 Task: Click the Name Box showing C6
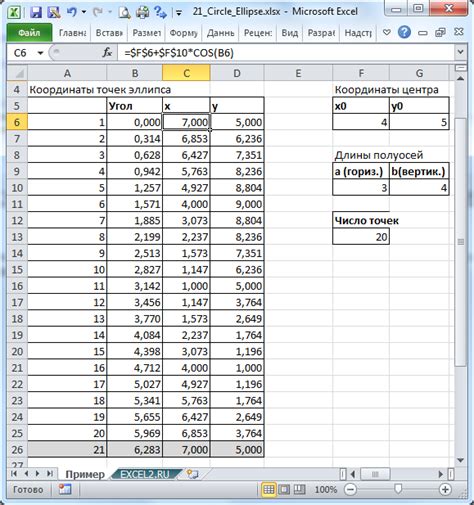click(x=20, y=53)
